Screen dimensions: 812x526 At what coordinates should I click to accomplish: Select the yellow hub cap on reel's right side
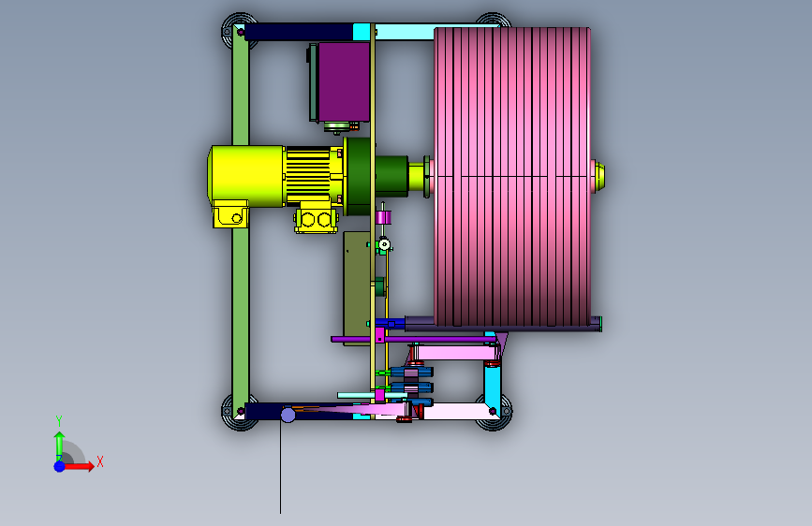point(598,177)
